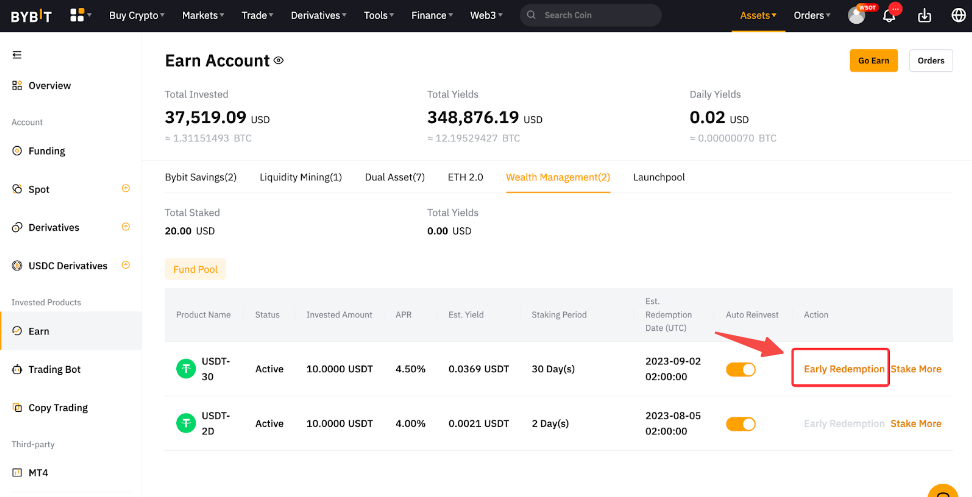Screen dimensions: 972x497
Task: Click the user profile avatar
Action: 856,15
